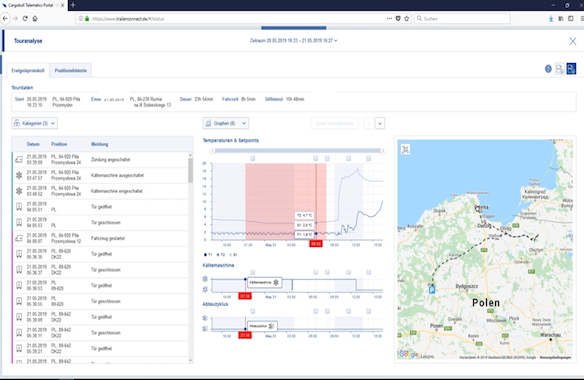Screen dimensions: 584x380
Task: Click the light document export icon
Action: point(559,69)
